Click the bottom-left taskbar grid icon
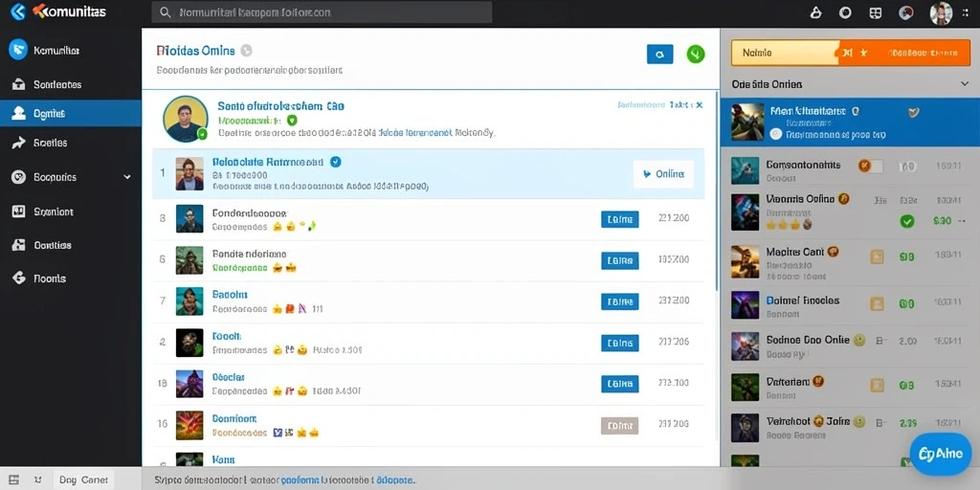 (x=13, y=480)
